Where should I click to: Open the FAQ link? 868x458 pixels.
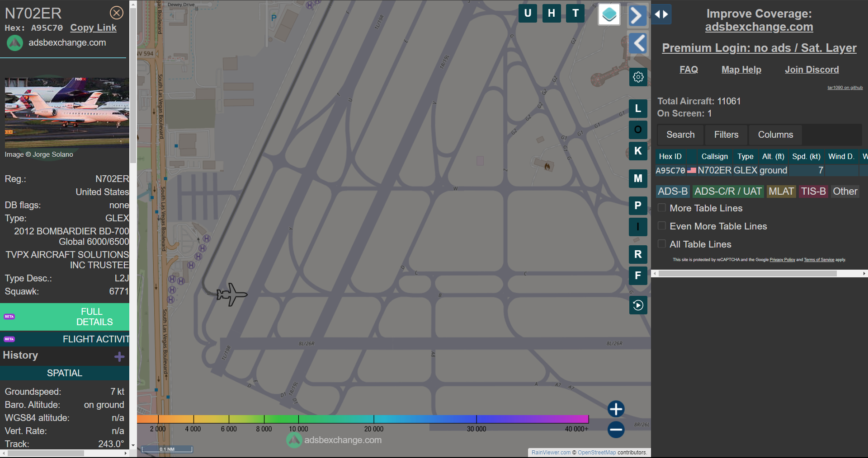tap(689, 70)
